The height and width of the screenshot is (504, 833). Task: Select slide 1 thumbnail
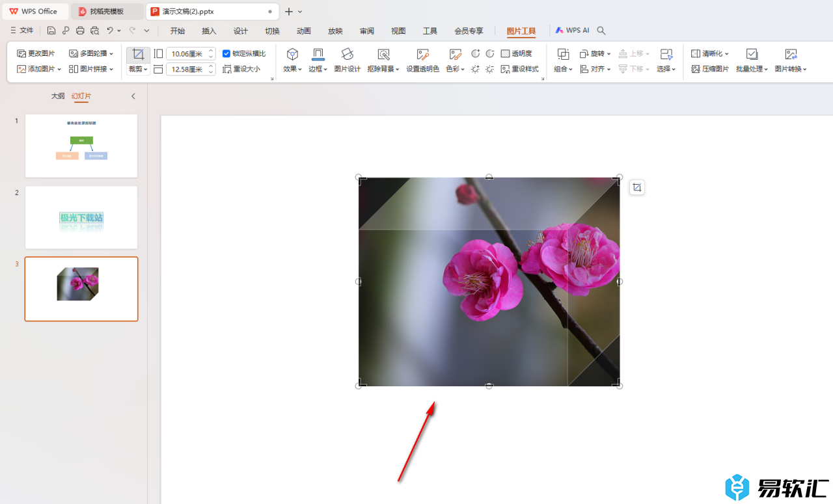tap(81, 146)
